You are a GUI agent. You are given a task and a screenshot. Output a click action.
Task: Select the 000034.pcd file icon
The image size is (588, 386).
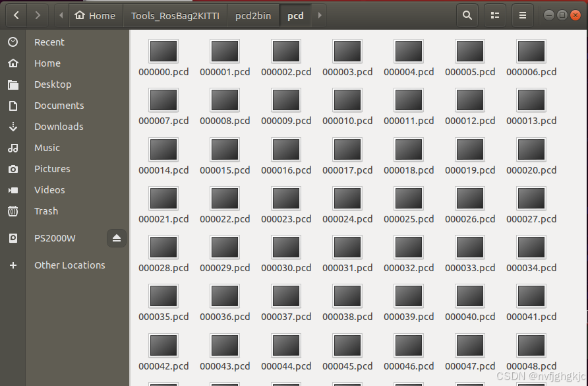[x=531, y=247]
